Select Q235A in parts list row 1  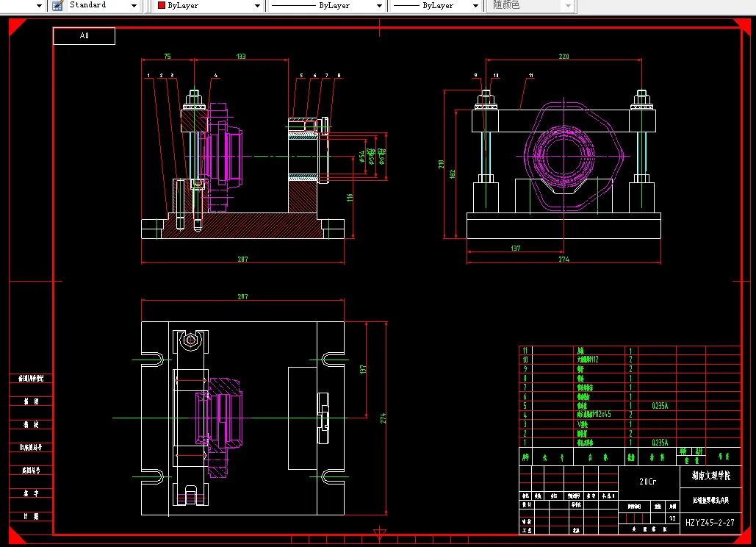660,443
